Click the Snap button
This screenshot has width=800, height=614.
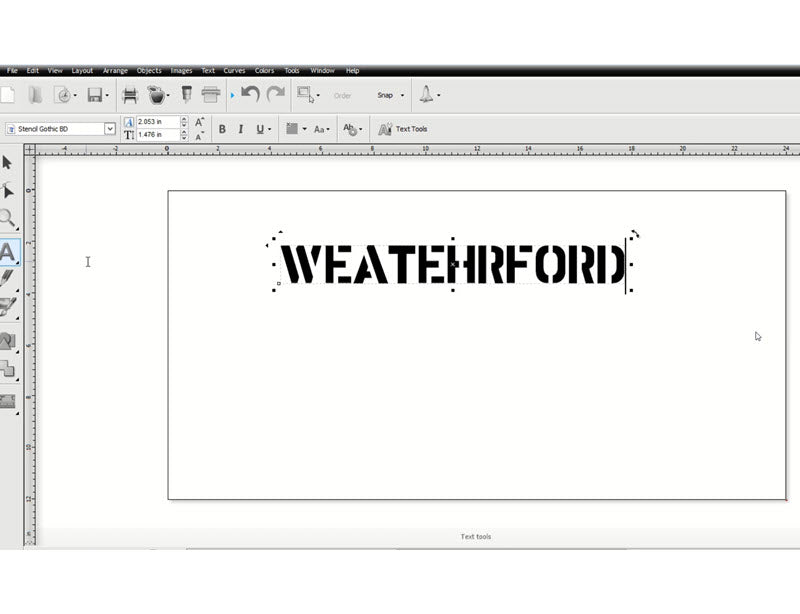pyautogui.click(x=385, y=95)
